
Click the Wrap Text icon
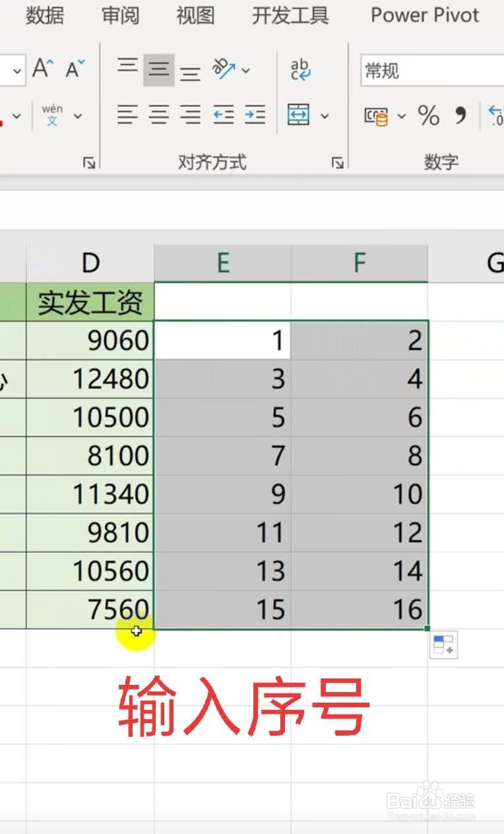[301, 69]
